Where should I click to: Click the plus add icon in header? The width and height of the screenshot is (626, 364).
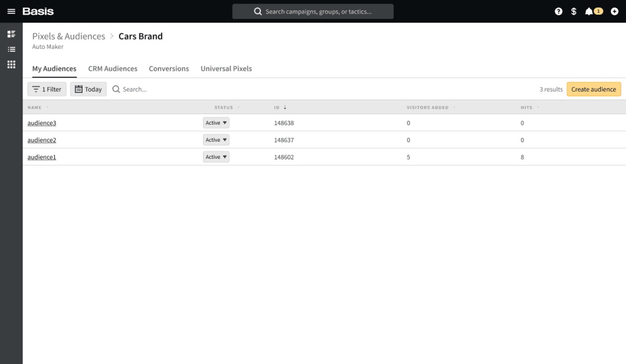coord(614,12)
